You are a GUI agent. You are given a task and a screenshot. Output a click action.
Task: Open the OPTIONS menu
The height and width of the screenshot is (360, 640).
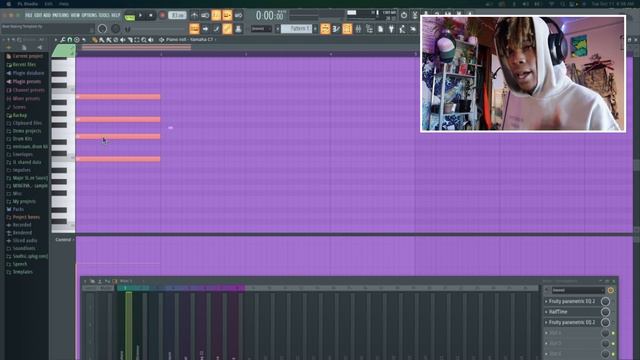coord(89,15)
